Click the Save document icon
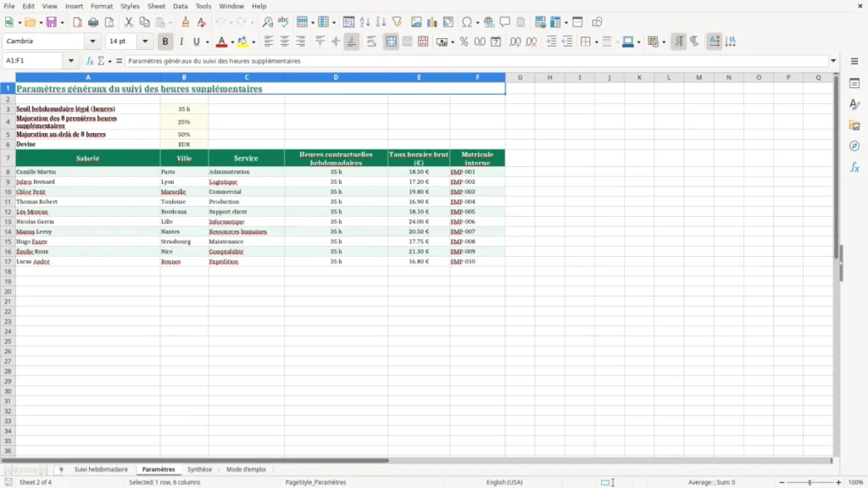The width and height of the screenshot is (868, 488). coord(51,22)
